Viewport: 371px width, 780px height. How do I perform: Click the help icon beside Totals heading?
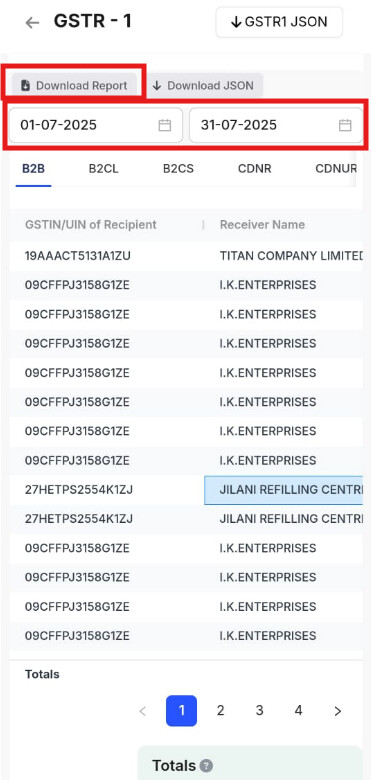pos(206,765)
